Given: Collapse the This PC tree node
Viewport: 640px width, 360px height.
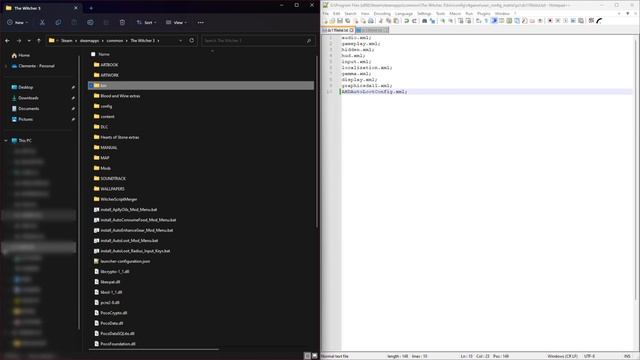Looking at the screenshot, I should point(6,140).
